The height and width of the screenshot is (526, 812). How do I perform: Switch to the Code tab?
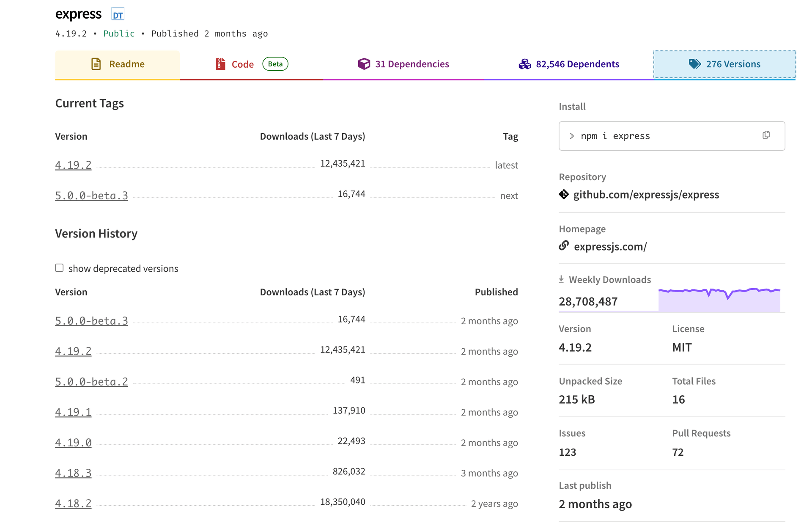pos(251,64)
